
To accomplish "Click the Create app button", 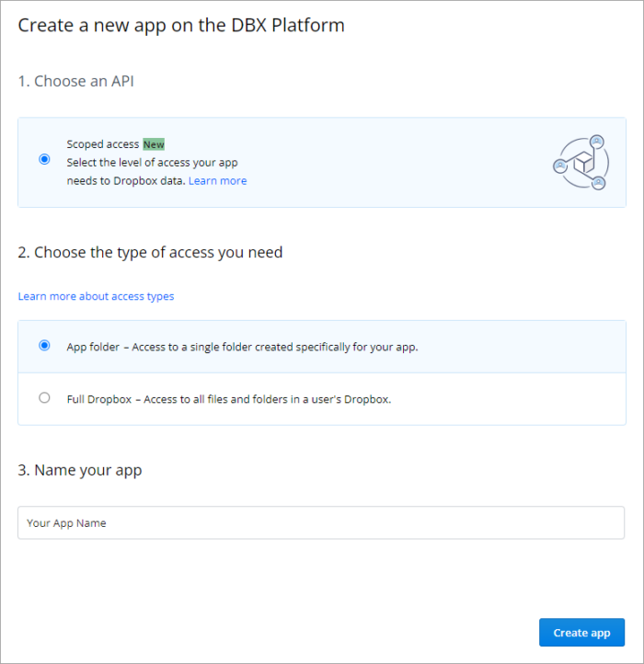I will tap(581, 632).
